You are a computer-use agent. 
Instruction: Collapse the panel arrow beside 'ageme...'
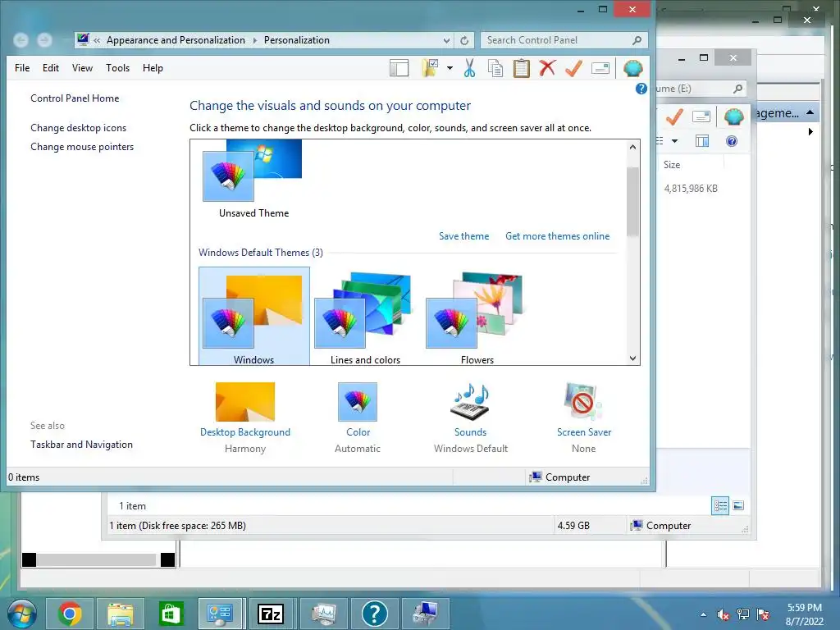(x=810, y=112)
